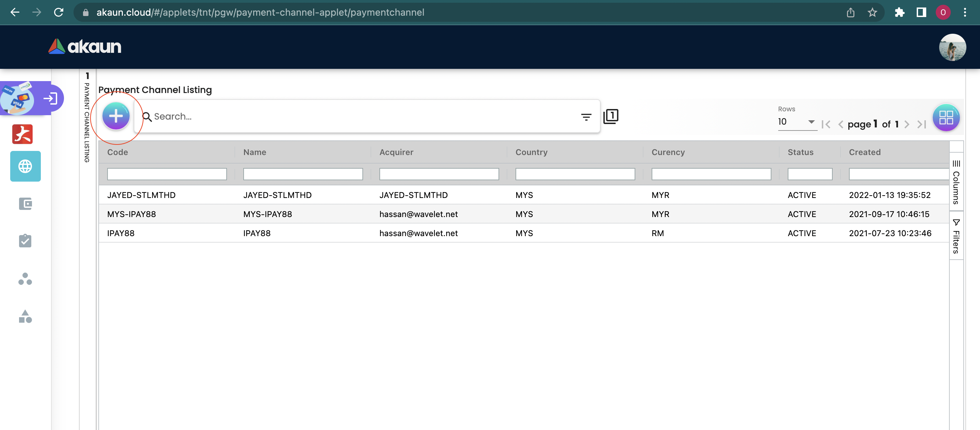Click the clipboard checkmark sidebar icon
This screenshot has width=980, height=430.
(x=25, y=241)
